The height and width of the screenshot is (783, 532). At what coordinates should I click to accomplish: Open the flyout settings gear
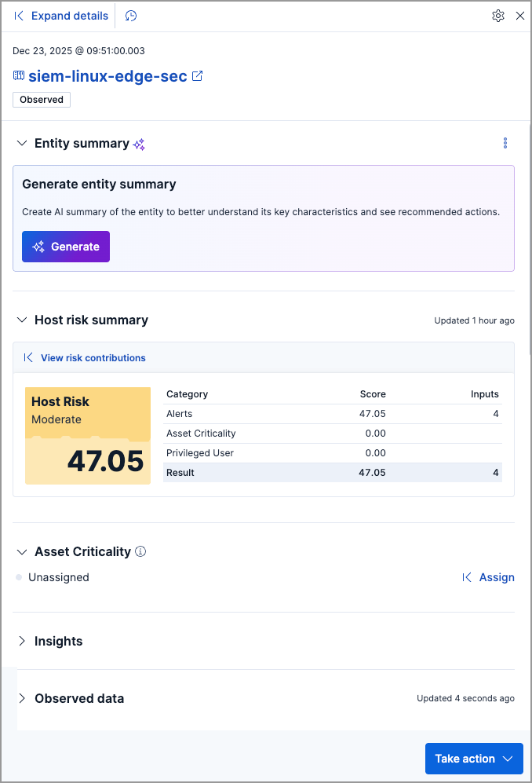pos(497,16)
